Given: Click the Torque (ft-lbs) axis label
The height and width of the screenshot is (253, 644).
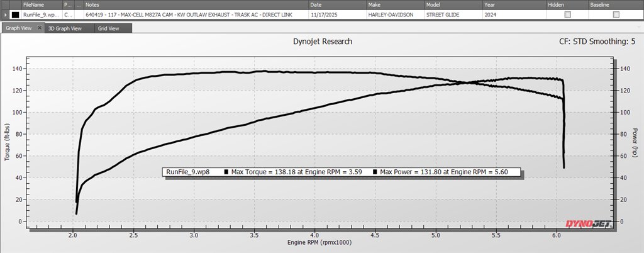Looking at the screenshot, I should click(7, 143).
